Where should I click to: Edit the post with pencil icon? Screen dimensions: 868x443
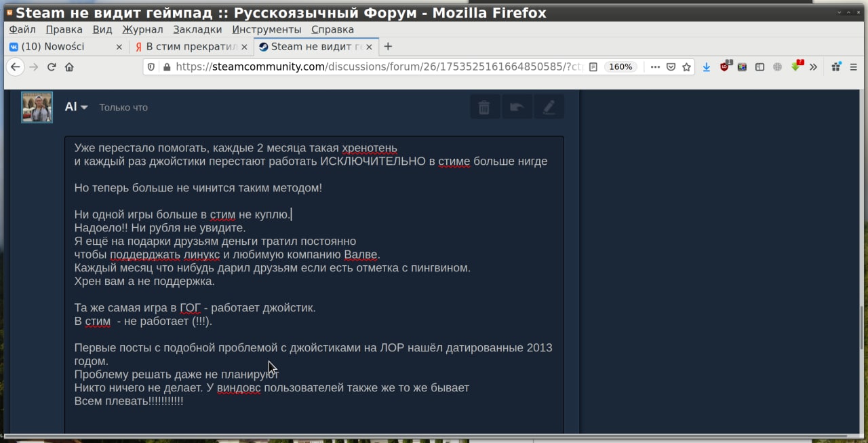click(x=549, y=107)
